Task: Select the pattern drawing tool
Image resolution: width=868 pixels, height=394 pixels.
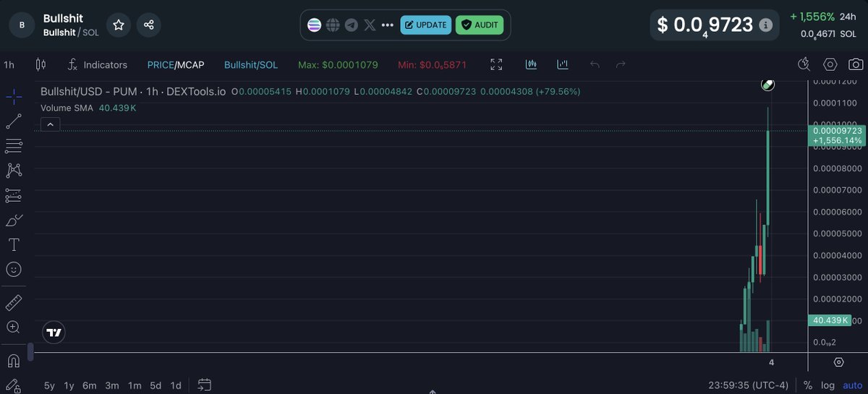Action: [14, 171]
